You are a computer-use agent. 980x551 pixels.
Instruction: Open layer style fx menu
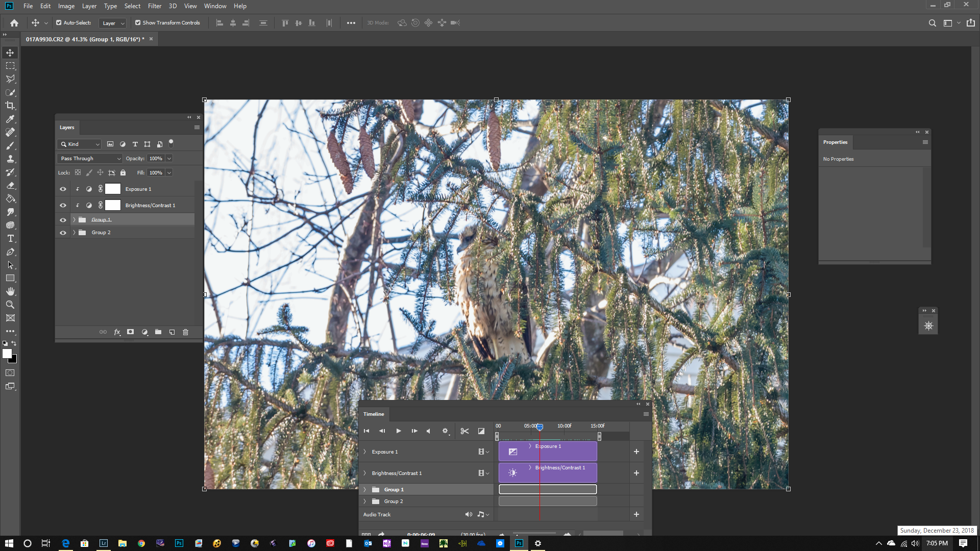(117, 332)
